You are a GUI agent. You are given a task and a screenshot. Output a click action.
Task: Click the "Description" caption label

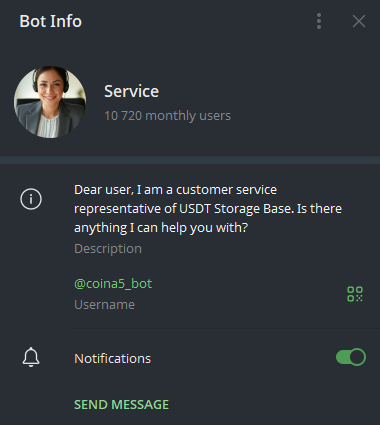pyautogui.click(x=108, y=249)
